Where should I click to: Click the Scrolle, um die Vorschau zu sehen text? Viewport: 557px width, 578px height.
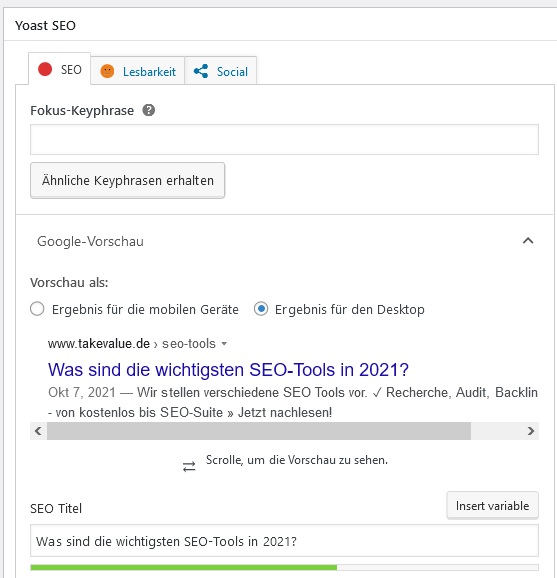[297, 460]
